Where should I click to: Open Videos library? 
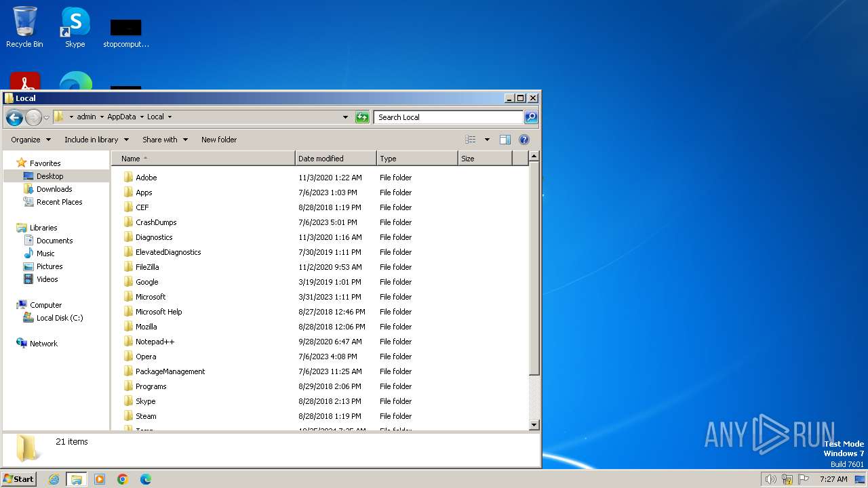coord(47,279)
